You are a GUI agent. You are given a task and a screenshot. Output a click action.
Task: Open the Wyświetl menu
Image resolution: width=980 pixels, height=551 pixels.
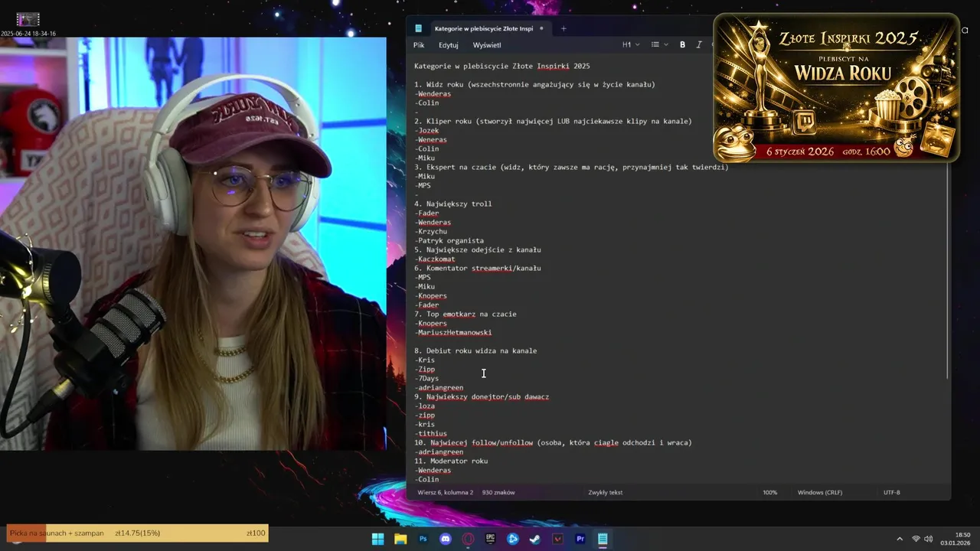pos(487,45)
